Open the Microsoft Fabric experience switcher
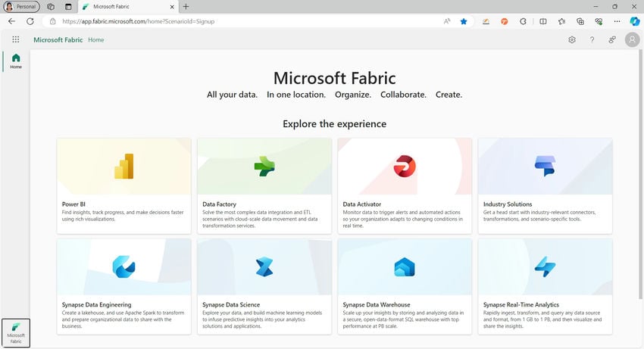The width and height of the screenshot is (644, 349). pyautogui.click(x=16, y=332)
